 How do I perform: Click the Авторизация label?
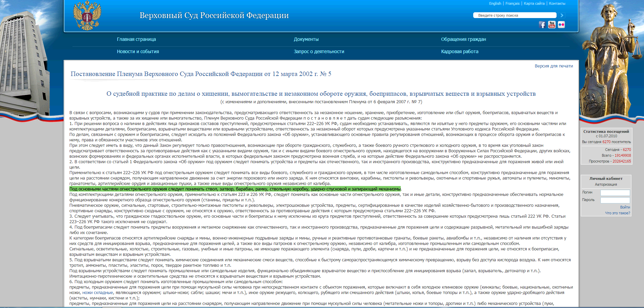[x=606, y=184]
